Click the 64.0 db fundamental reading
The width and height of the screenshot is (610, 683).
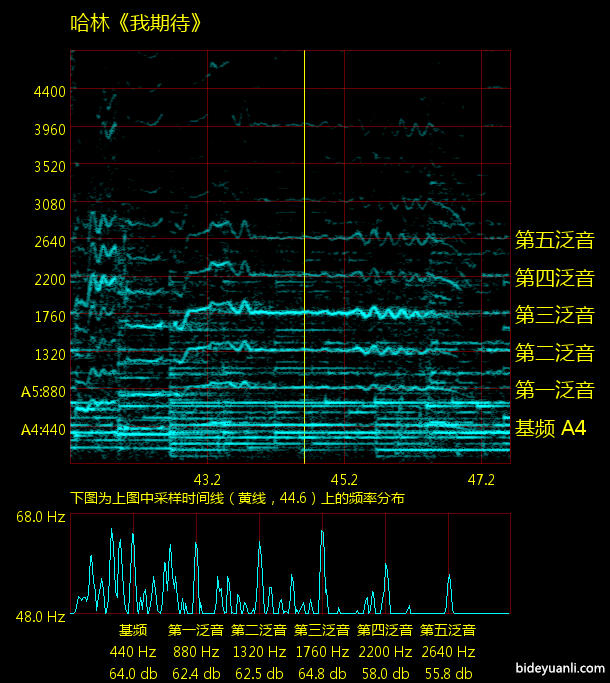[x=133, y=673]
